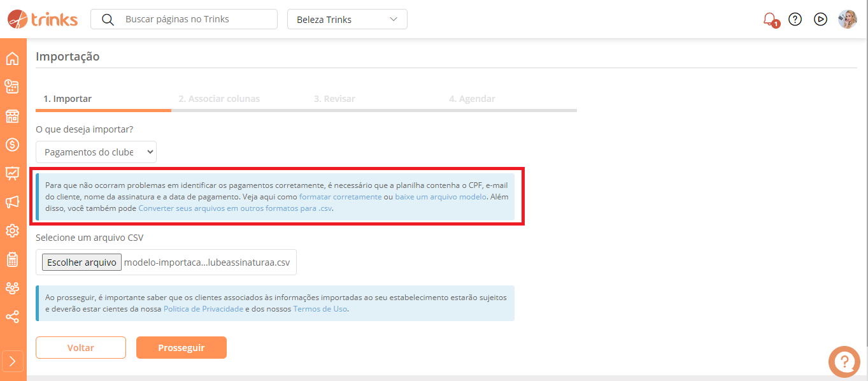The image size is (868, 381).
Task: Open the gear settings icon in the sidebar
Action: (12, 231)
